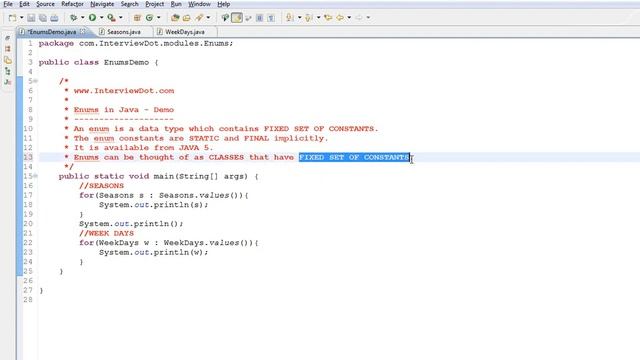Switch to the WeekDays.java tab
The height and width of the screenshot is (360, 640).
point(184,31)
